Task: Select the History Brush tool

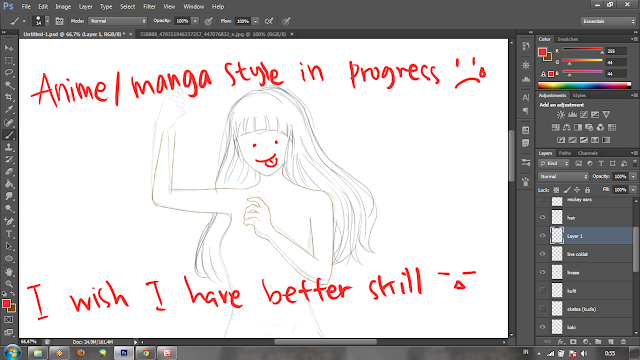Action: point(9,159)
